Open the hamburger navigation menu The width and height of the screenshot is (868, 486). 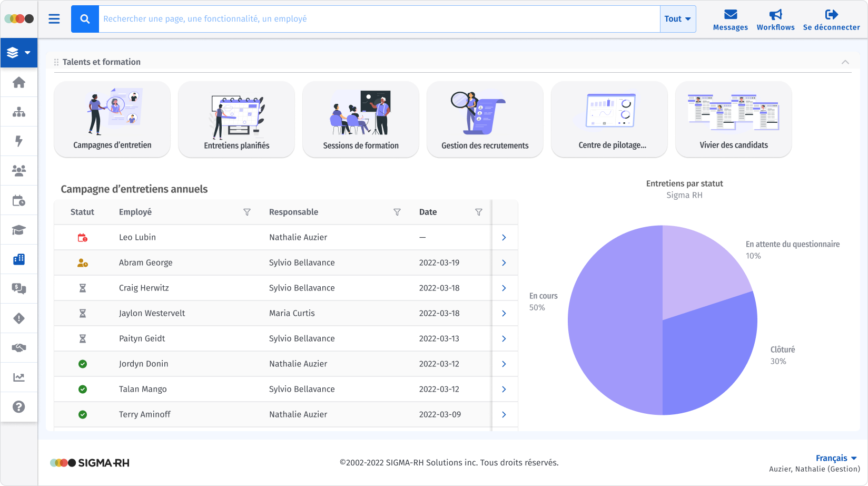(54, 18)
